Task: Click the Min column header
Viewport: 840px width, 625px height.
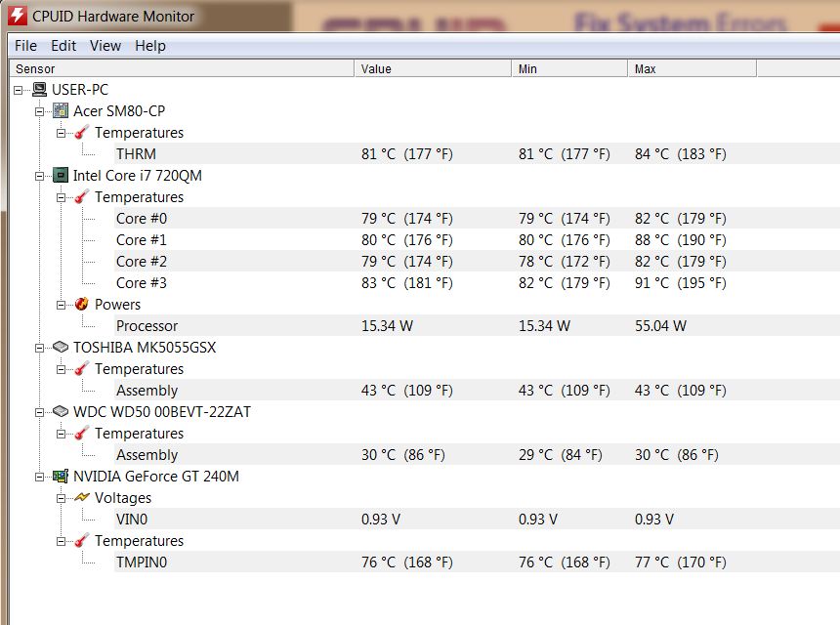Action: coord(568,68)
